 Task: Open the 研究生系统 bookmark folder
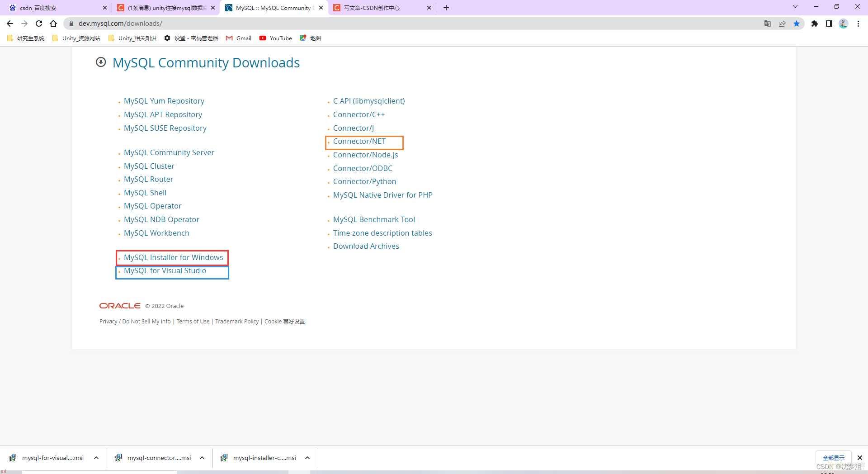point(26,38)
